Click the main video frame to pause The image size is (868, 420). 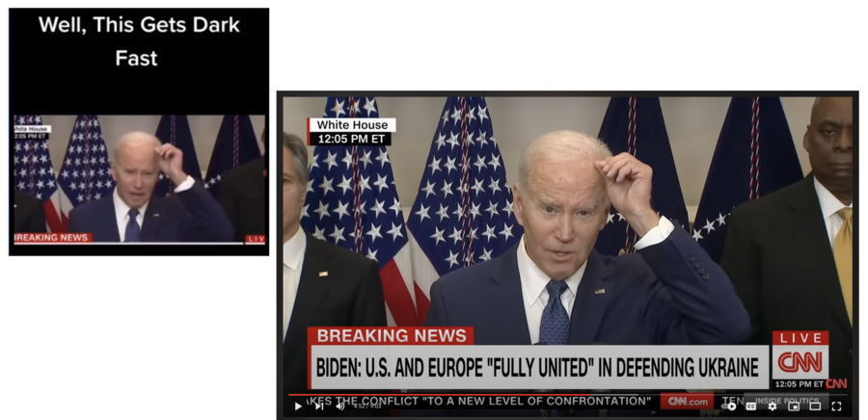coord(567,243)
